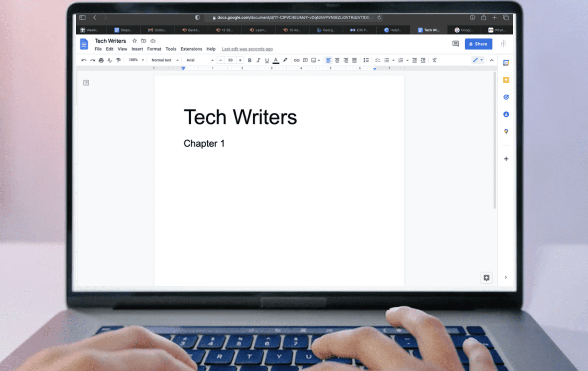
Task: Rename the Tech Writers document title
Action: (x=110, y=41)
